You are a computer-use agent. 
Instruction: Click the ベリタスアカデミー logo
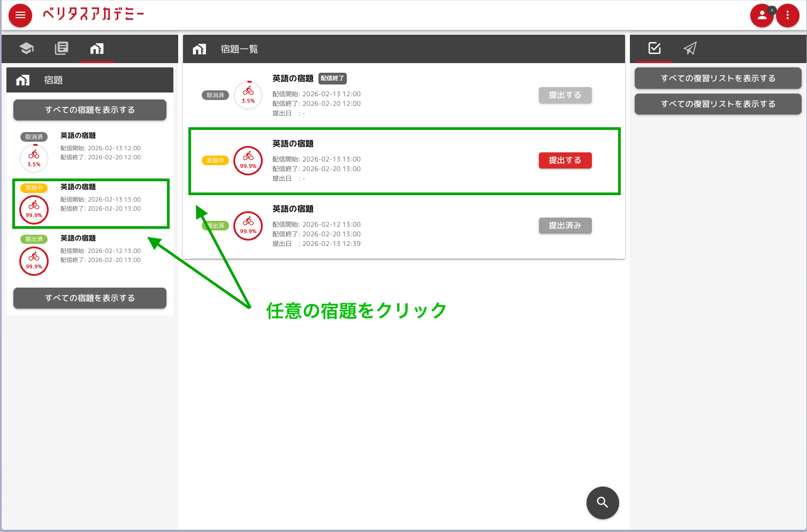click(x=94, y=14)
